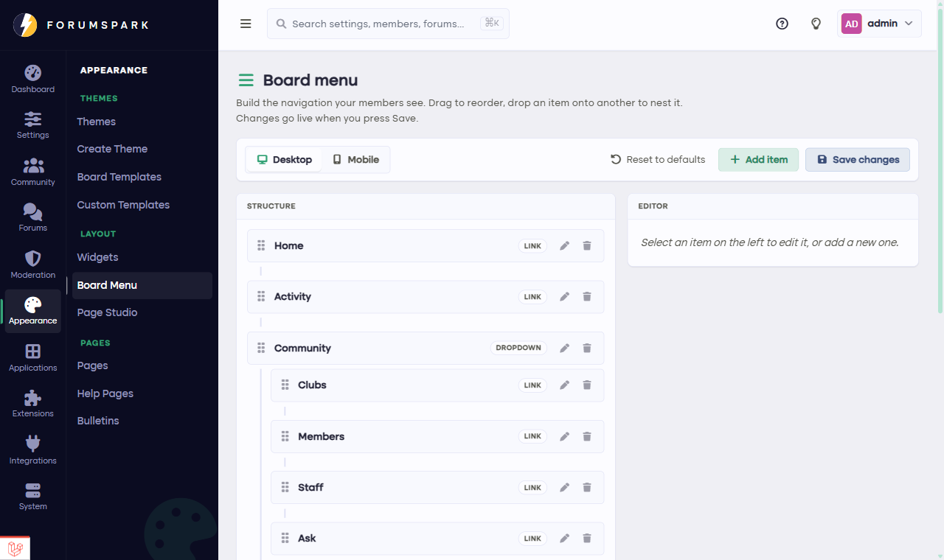Viewport: 944px width, 560px height.
Task: Open the System server icon
Action: point(33,491)
